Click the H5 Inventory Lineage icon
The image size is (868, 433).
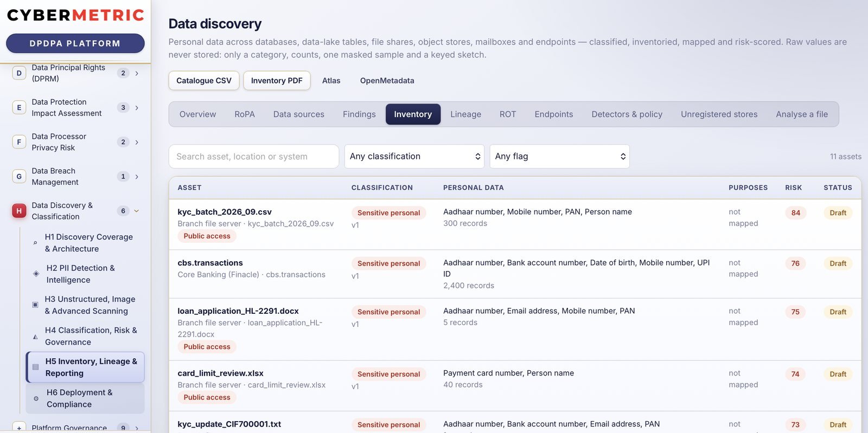click(x=36, y=367)
